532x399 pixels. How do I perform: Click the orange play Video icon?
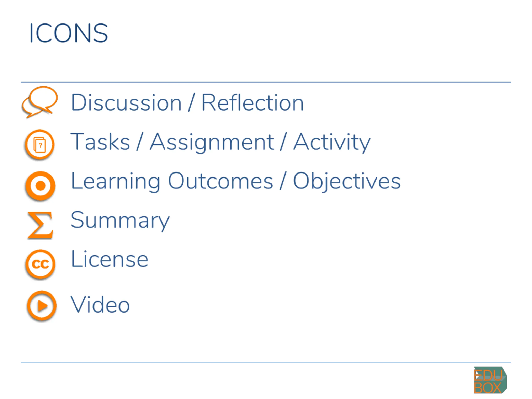click(42, 306)
